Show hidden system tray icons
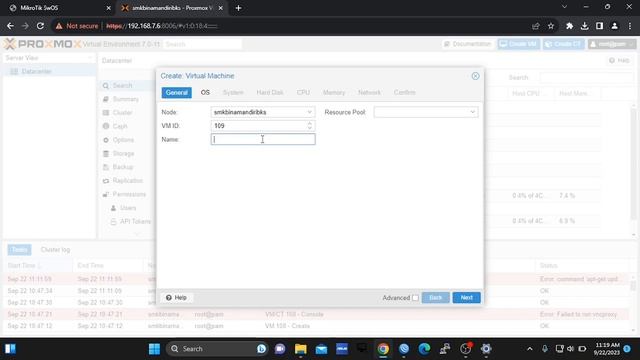Image resolution: width=640 pixels, height=360 pixels. [529, 349]
